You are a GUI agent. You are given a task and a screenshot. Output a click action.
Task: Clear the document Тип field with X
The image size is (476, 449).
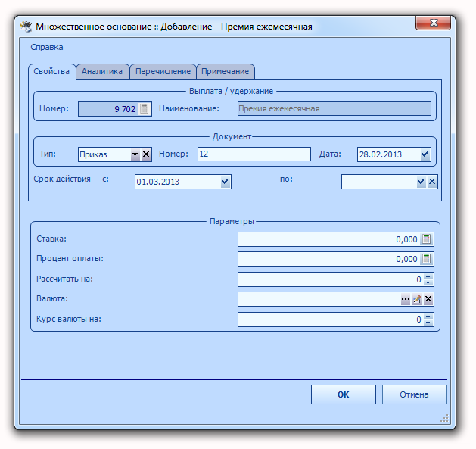point(146,154)
